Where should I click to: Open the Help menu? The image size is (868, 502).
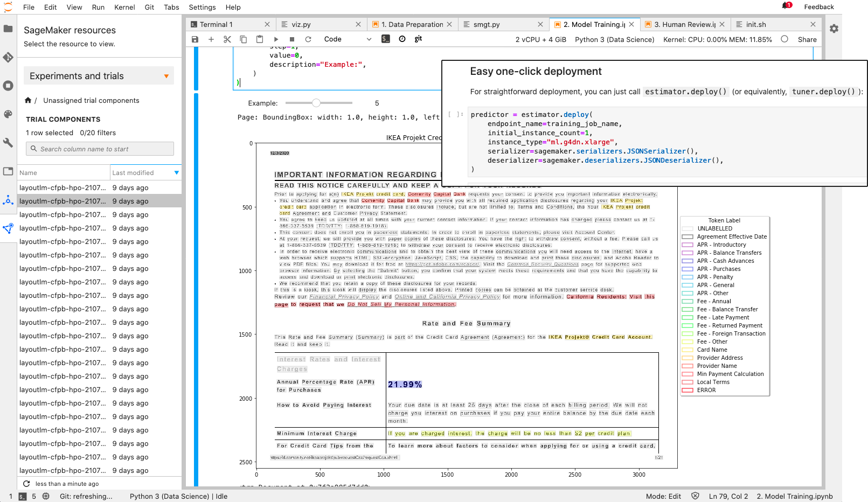click(x=233, y=7)
